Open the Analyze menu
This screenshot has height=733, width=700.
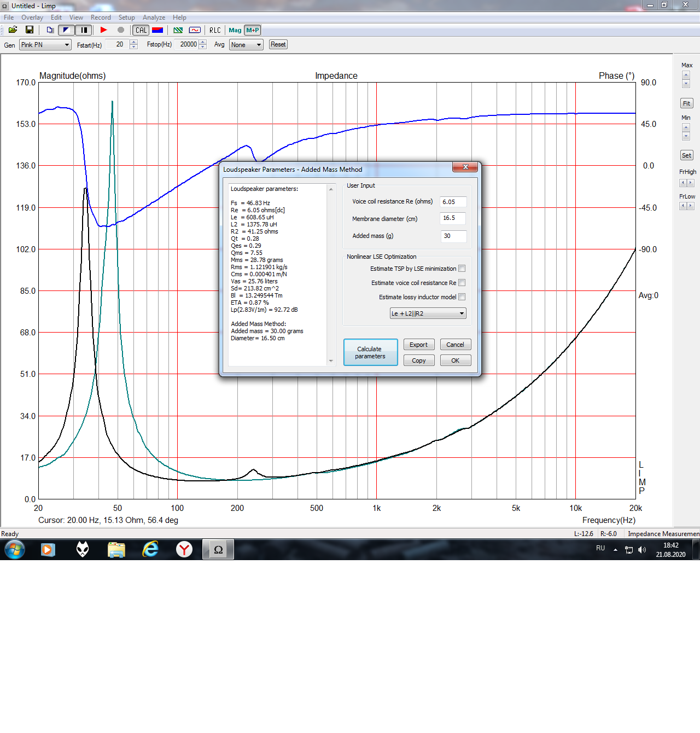154,18
